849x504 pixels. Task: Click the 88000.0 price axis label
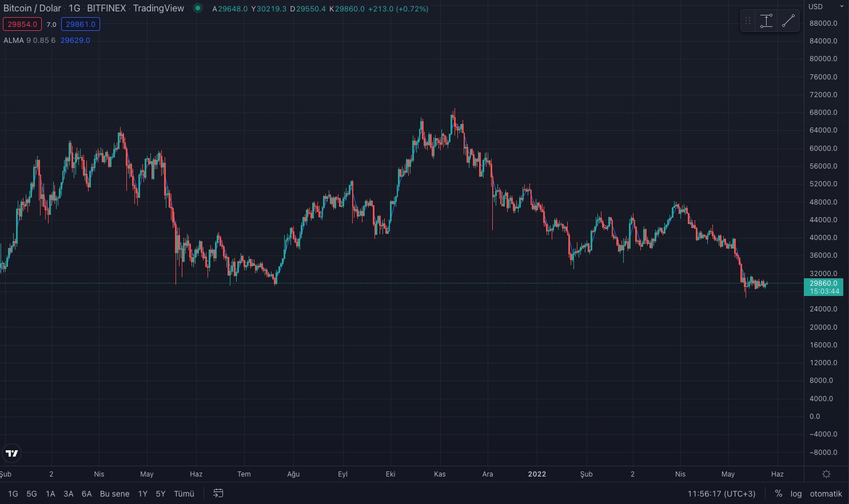click(823, 23)
